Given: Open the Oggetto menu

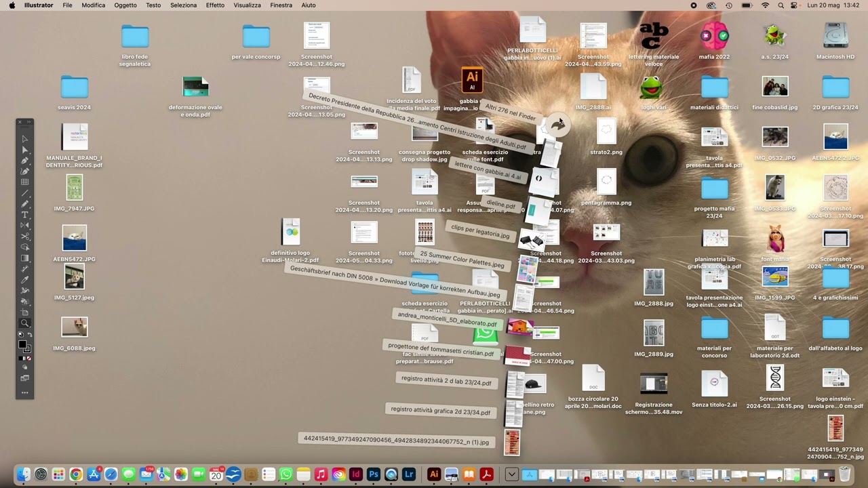Looking at the screenshot, I should point(125,5).
